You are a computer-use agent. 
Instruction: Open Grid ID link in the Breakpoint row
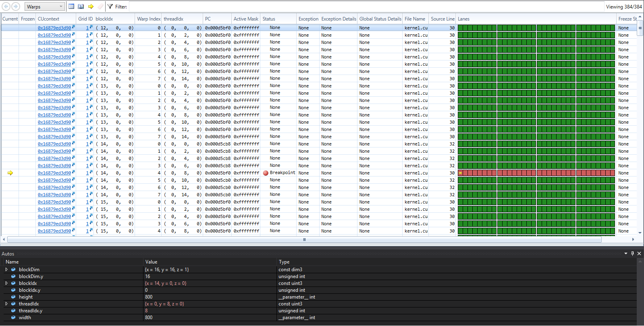(x=87, y=173)
